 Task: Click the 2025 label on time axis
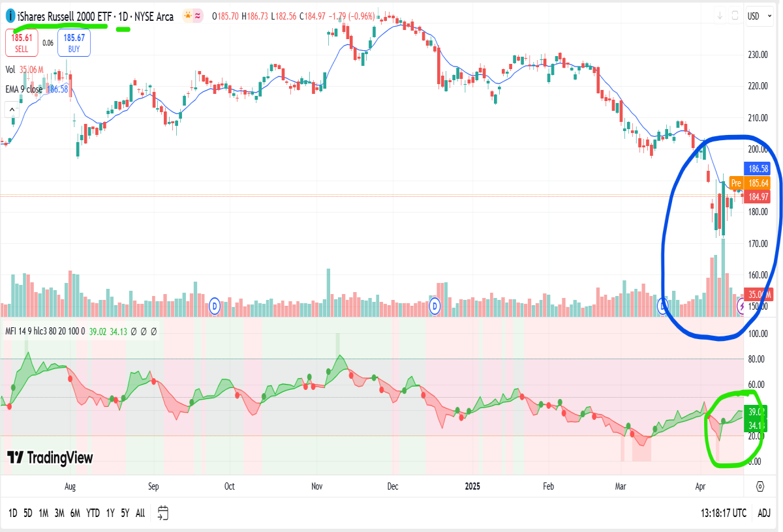click(472, 486)
